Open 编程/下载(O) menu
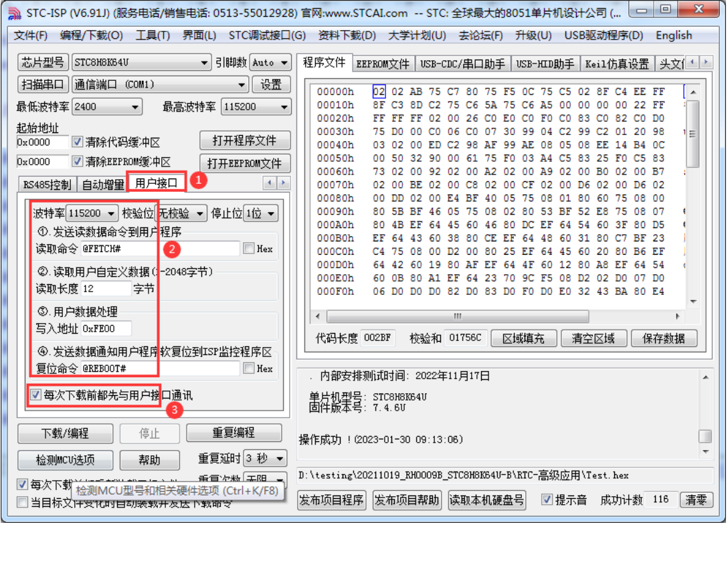The image size is (728, 561). pyautogui.click(x=92, y=35)
